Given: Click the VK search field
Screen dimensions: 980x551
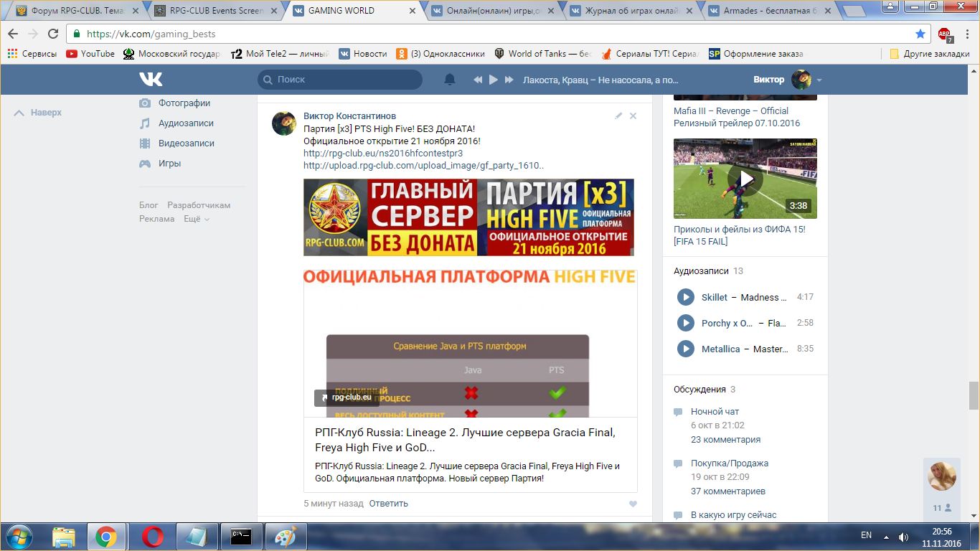Looking at the screenshot, I should pyautogui.click(x=340, y=80).
